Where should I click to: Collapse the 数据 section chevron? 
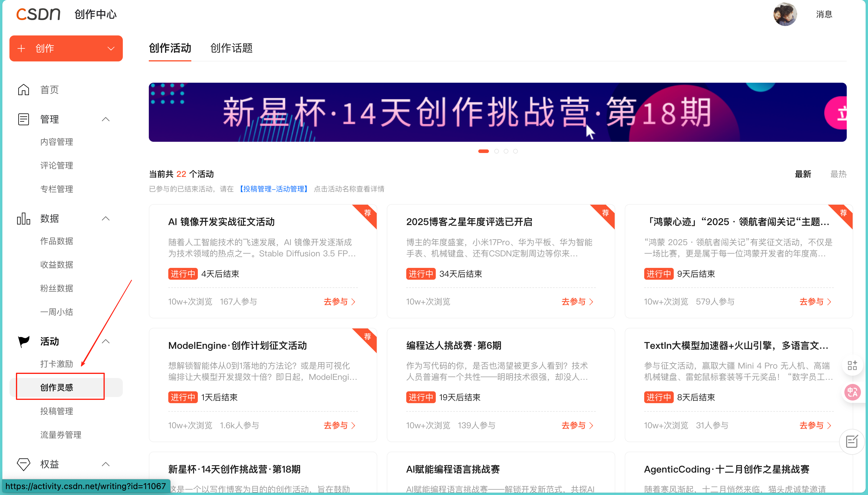106,218
